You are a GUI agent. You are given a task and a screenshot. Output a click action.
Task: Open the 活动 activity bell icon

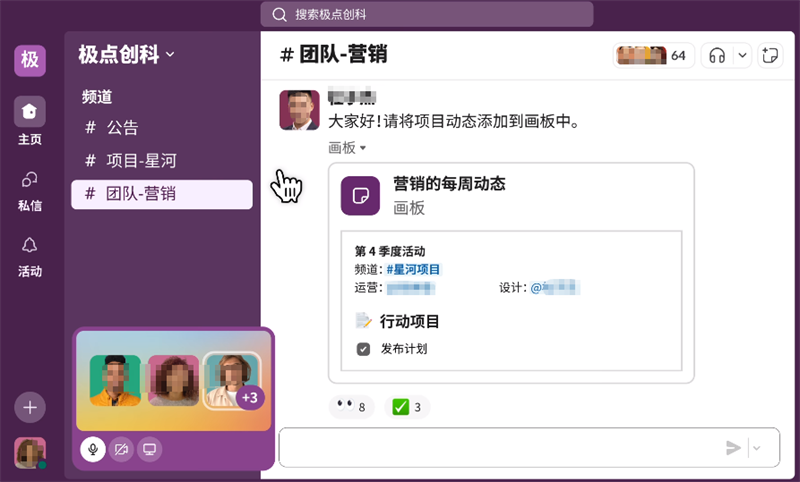pos(30,246)
